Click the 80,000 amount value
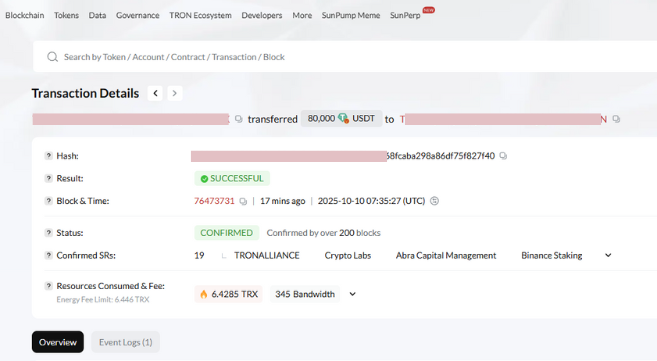657x361 pixels. (321, 119)
